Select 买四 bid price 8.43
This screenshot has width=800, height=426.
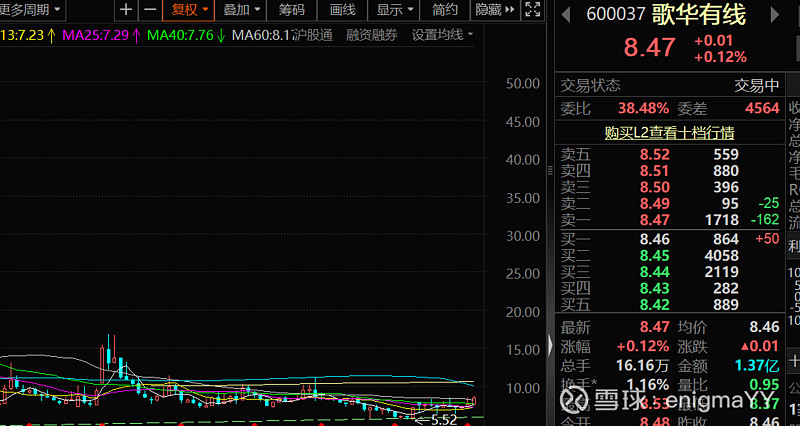pos(655,288)
